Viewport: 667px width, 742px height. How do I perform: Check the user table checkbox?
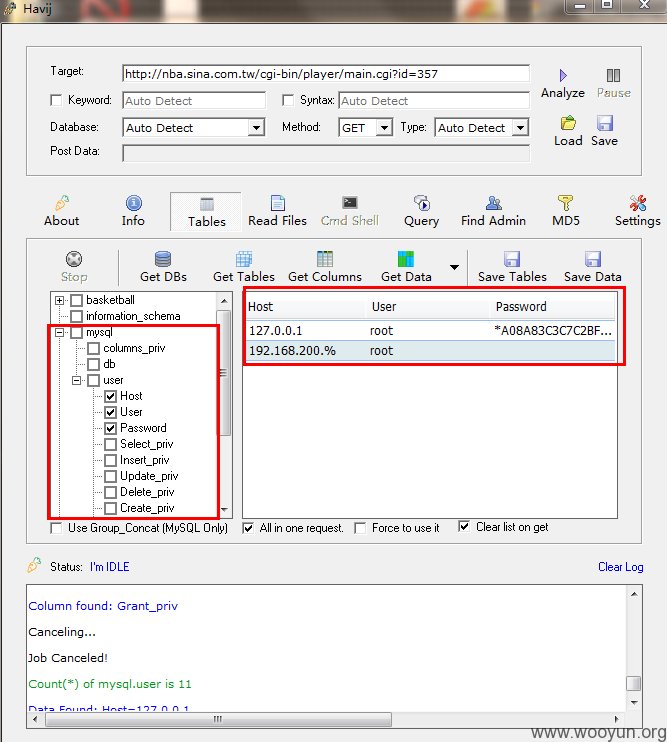point(93,380)
